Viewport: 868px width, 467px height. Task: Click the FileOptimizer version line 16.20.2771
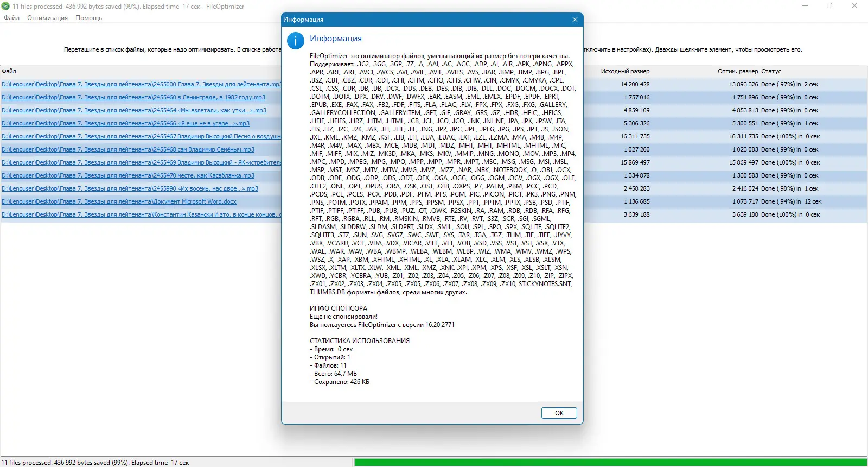(382, 325)
